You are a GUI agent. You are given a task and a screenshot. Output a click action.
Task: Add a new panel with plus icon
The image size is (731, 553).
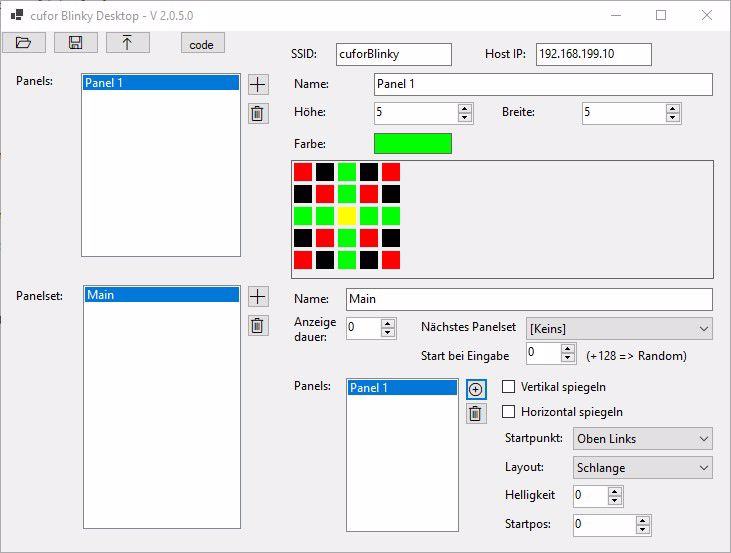click(x=257, y=86)
